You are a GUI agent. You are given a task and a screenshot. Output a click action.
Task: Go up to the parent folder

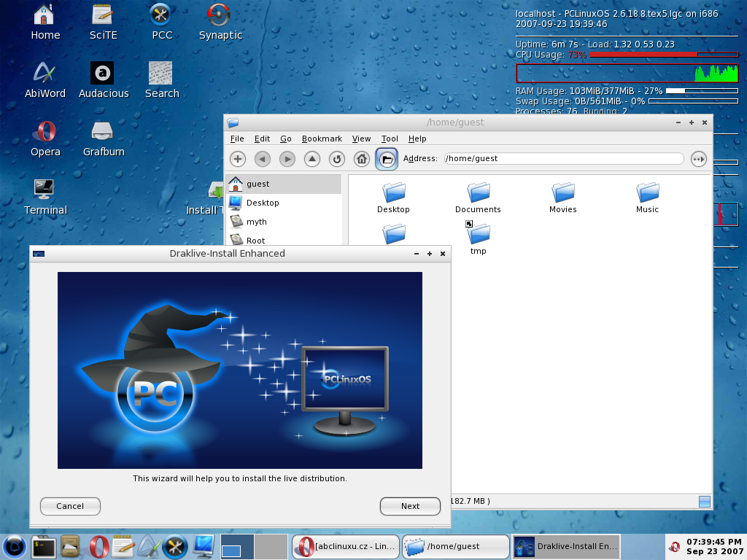[x=312, y=158]
